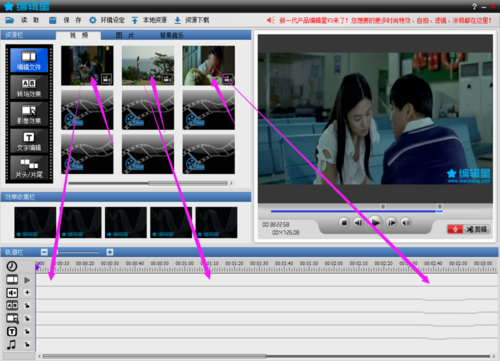Viewport: 500px width, 361px height.
Task: Select the seaside tree video thumbnail
Action: point(148,66)
